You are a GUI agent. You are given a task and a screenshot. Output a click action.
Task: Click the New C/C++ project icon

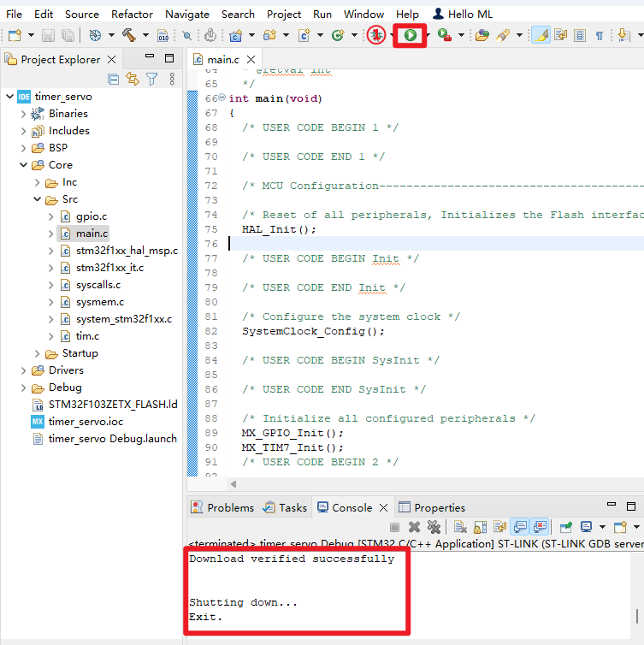[236, 35]
